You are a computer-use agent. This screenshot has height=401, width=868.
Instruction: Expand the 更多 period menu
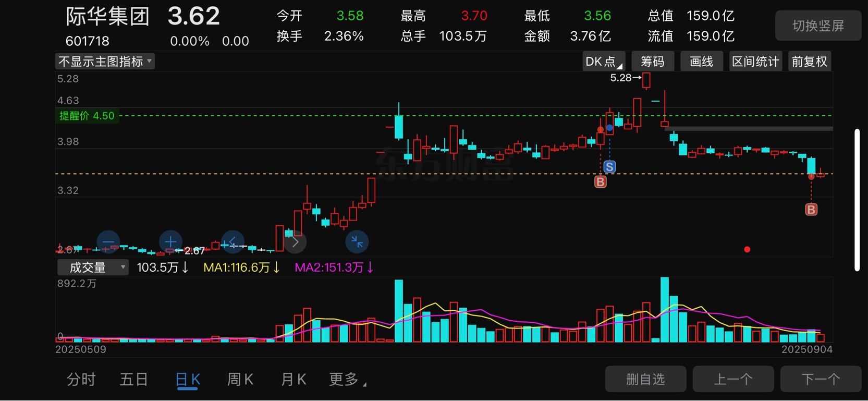click(x=348, y=380)
